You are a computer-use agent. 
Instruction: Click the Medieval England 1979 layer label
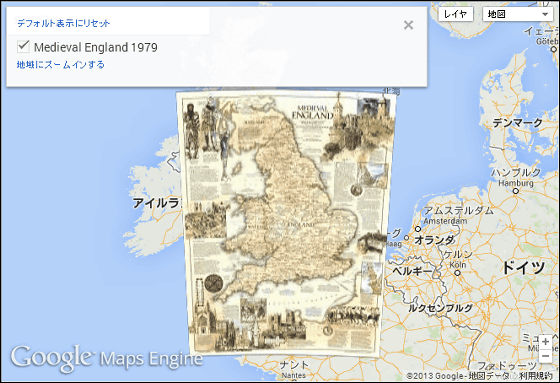(96, 47)
